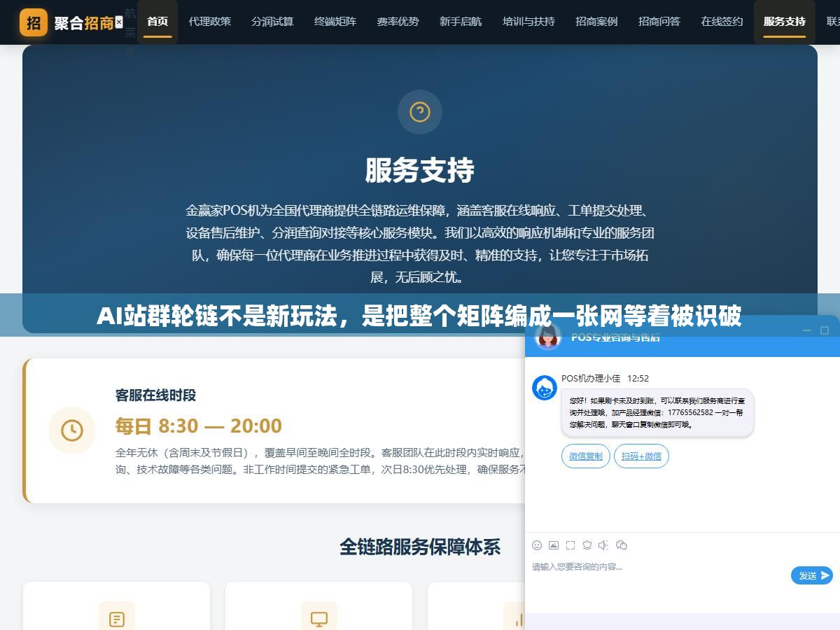This screenshot has height=630, width=840.
Task: Click the screenshot capture icon in chat toolbar
Action: [570, 545]
